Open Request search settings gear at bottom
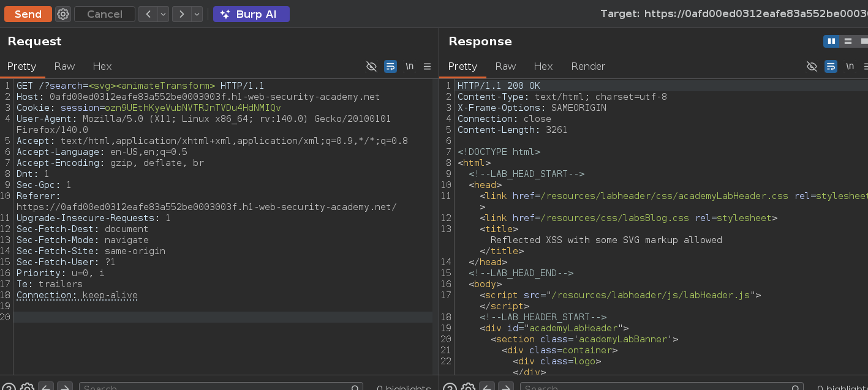 pyautogui.click(x=26, y=387)
